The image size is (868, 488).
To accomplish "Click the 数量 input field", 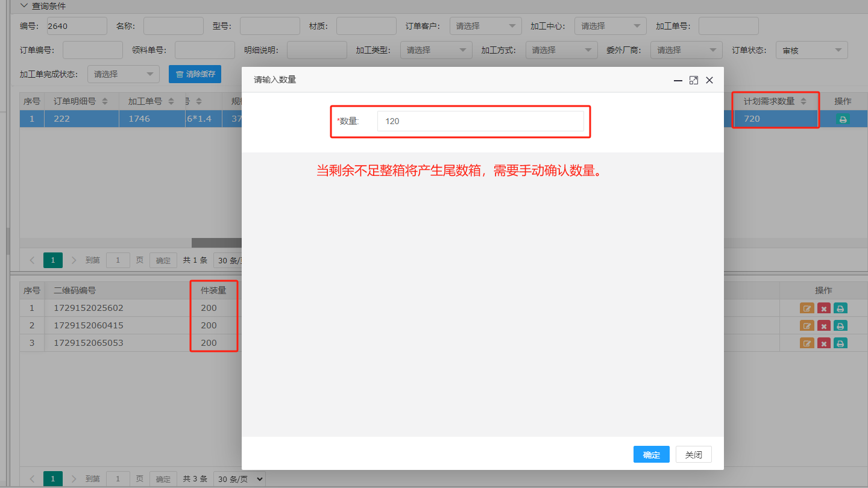I will 480,121.
